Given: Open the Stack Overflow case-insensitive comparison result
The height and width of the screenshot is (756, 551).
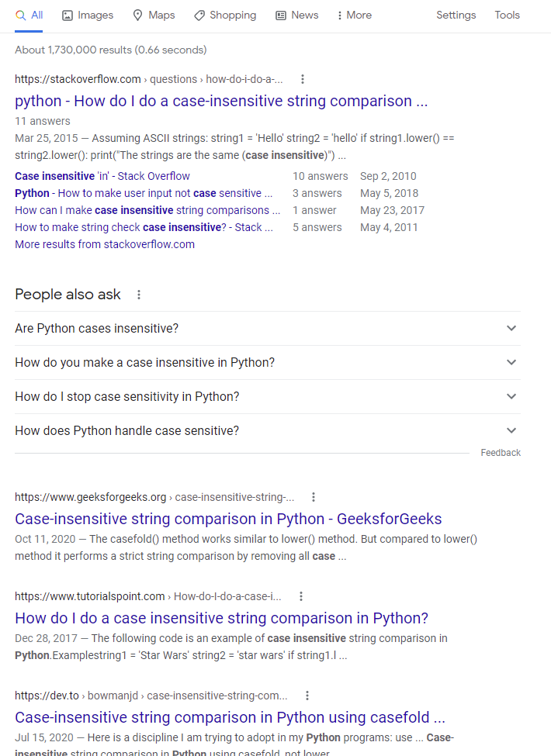Looking at the screenshot, I should (x=221, y=102).
